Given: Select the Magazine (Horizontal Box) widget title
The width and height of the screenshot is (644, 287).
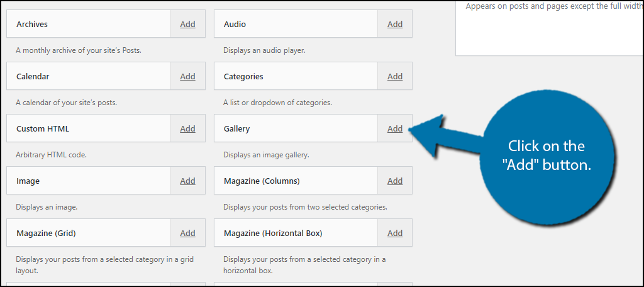Looking at the screenshot, I should pyautogui.click(x=273, y=233).
